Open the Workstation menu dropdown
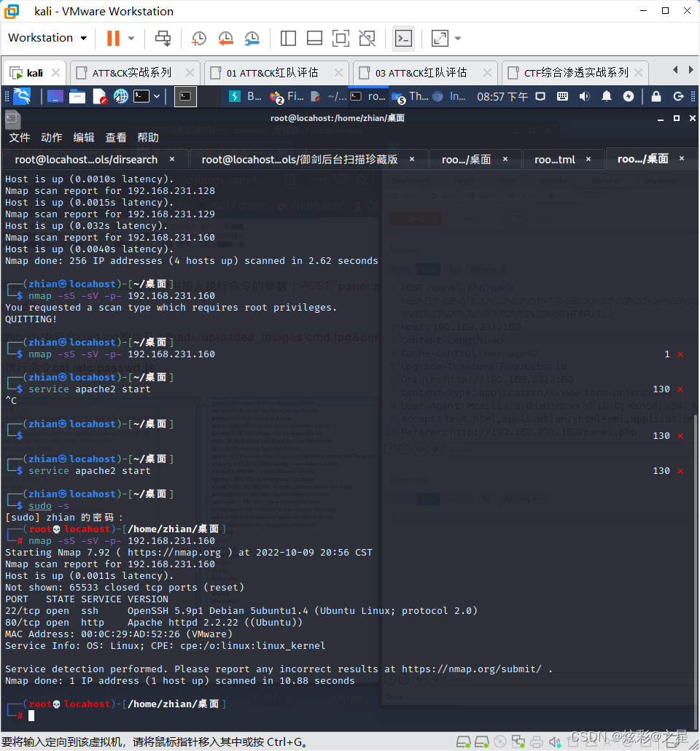 [x=47, y=38]
